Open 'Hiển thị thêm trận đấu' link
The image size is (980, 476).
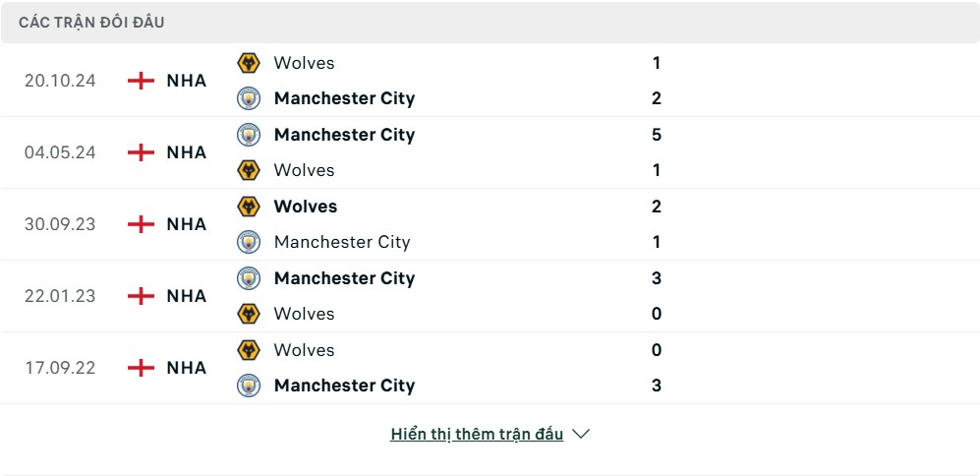477,434
